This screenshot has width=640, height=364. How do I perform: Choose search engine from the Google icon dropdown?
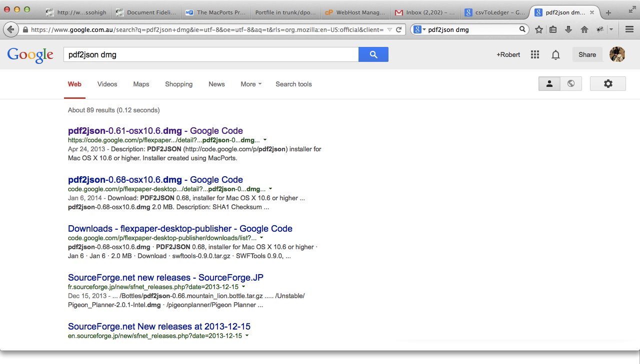[x=419, y=29]
